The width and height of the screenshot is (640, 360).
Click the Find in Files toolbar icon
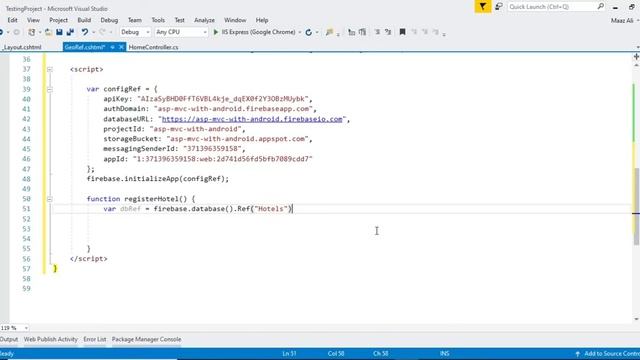[329, 32]
